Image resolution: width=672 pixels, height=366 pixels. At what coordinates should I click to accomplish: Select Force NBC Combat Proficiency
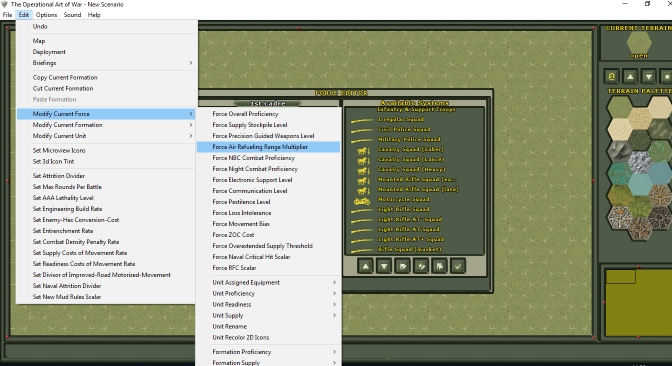[269, 158]
